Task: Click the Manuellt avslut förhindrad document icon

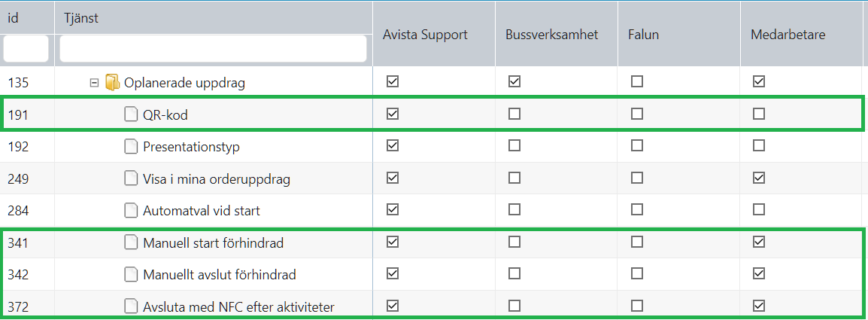Action: point(130,274)
